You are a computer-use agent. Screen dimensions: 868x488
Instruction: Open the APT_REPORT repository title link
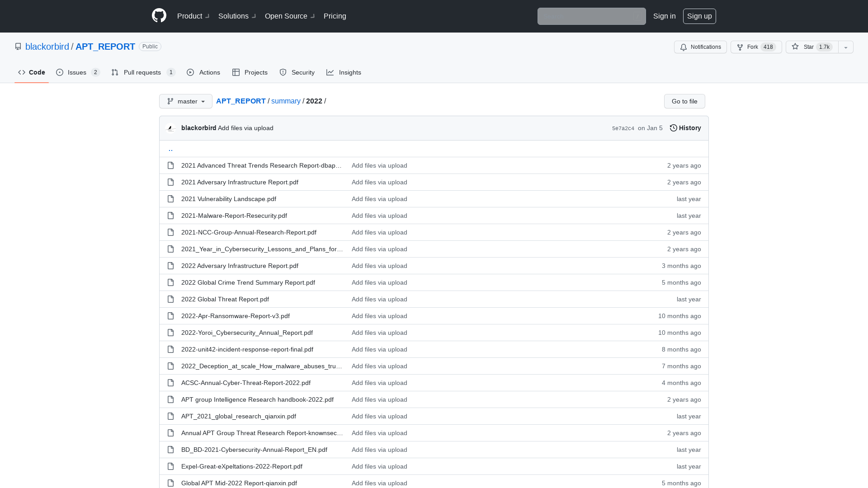105,47
